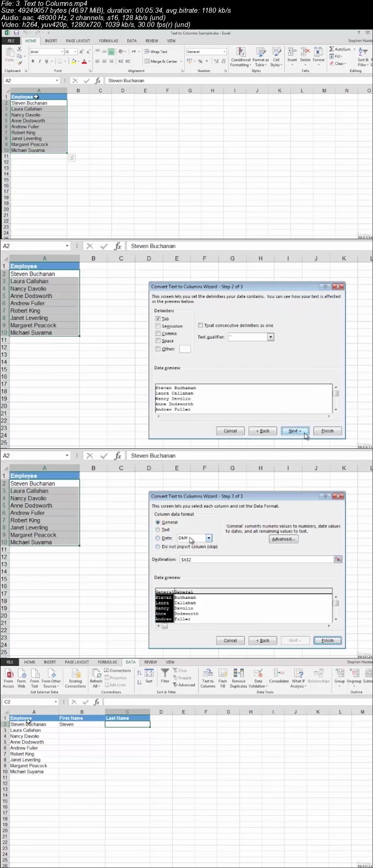Click Remove Duplicates in Data Tools

pos(239,678)
